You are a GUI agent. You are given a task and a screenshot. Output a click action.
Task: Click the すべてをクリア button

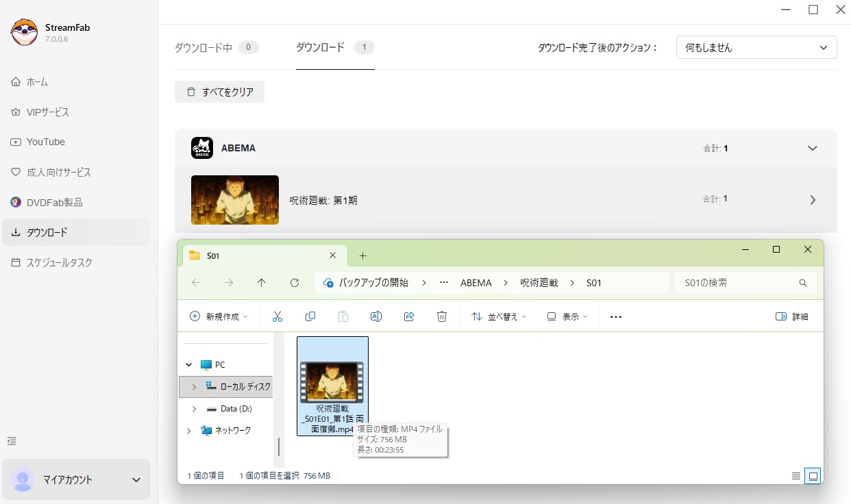[219, 91]
